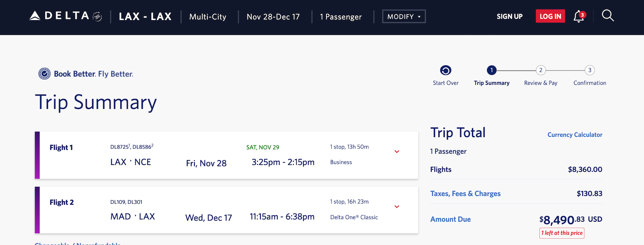Click the Multi-City trip type
Viewport: 644px width, 245px height.
coord(208,17)
